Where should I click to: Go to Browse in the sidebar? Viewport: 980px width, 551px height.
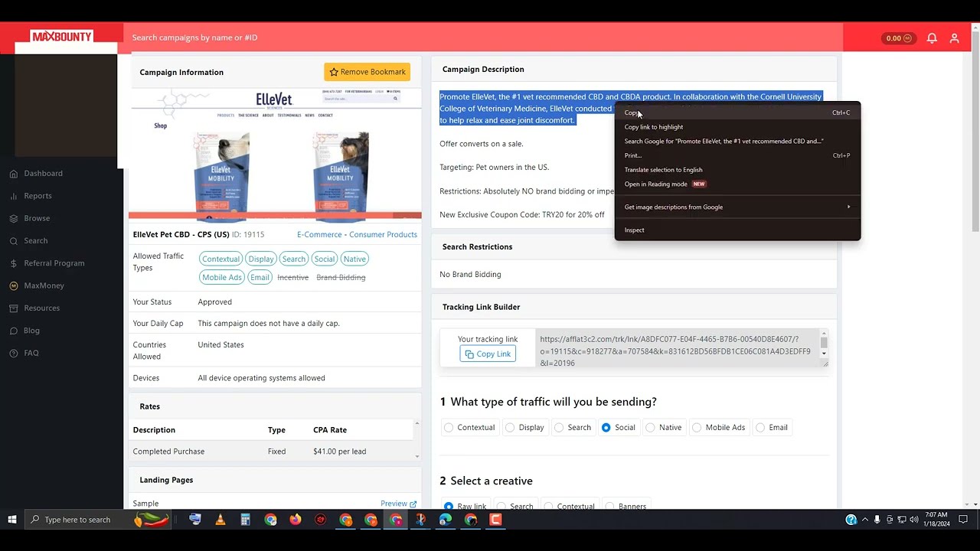coord(37,218)
